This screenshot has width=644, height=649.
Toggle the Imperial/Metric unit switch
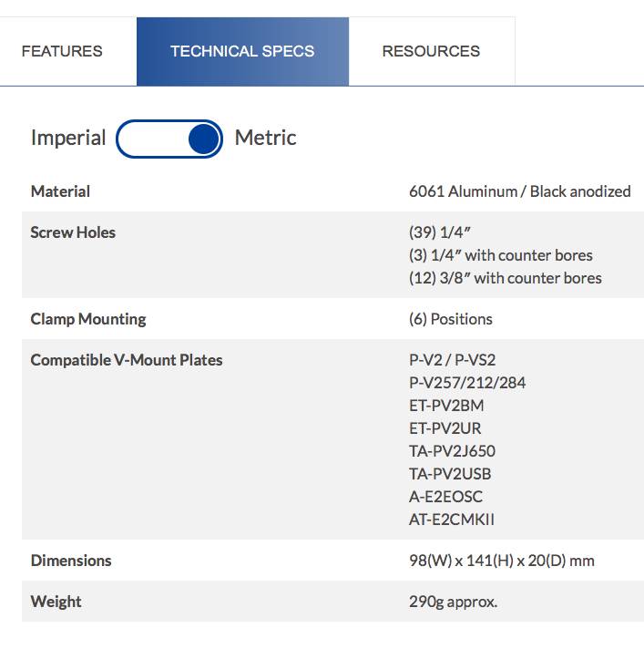click(169, 139)
